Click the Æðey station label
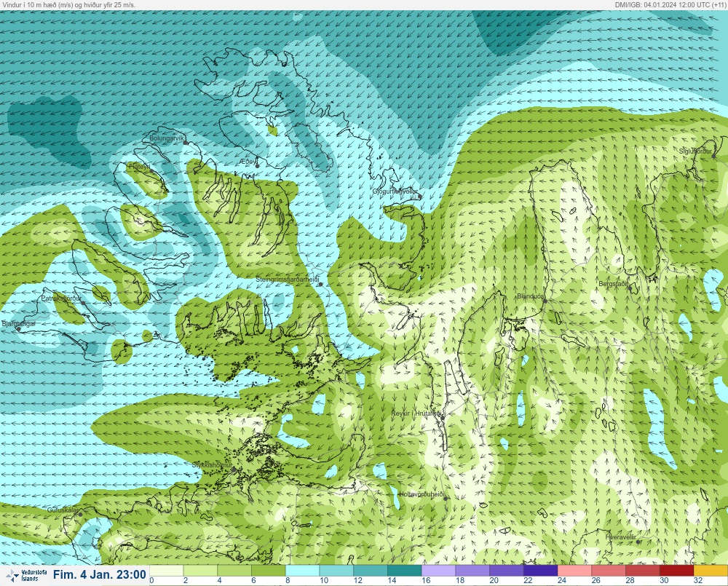This screenshot has height=586, width=728. [248, 162]
